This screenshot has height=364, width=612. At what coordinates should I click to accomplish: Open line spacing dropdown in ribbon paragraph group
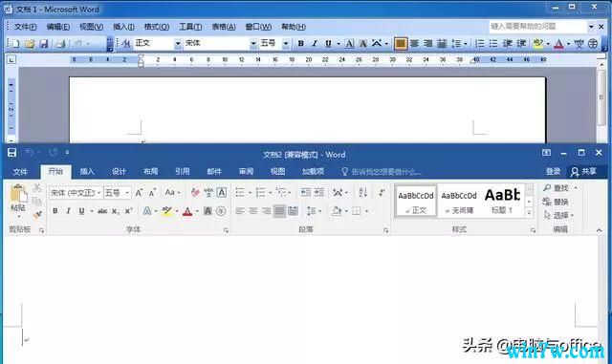[314, 211]
